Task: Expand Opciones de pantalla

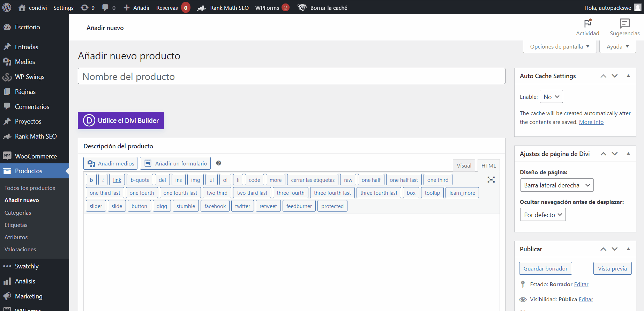Action: click(x=559, y=46)
